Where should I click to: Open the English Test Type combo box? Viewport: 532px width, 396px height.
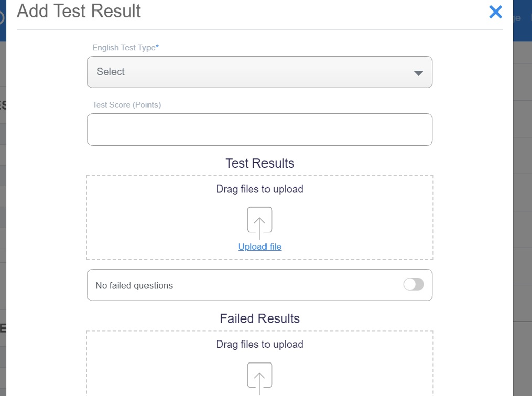[x=259, y=72]
